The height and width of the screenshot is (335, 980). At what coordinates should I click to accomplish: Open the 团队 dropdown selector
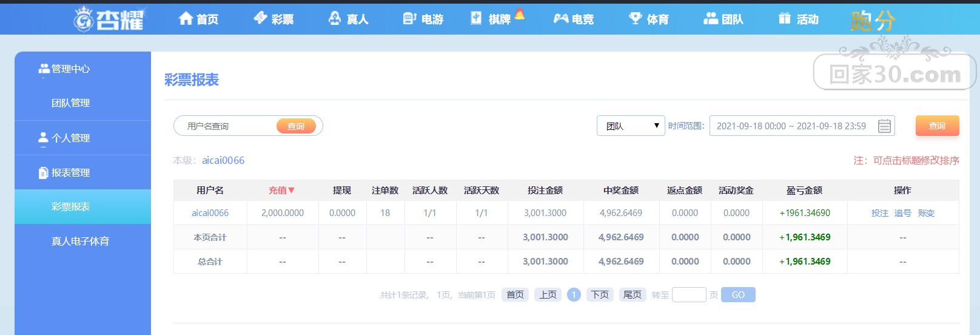631,126
